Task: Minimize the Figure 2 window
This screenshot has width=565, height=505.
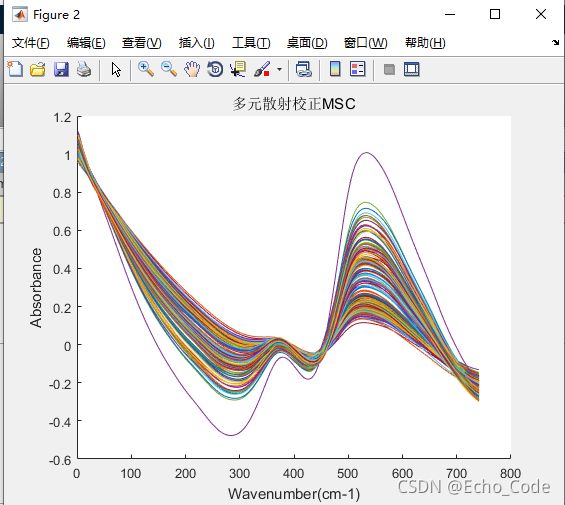Action: 450,14
